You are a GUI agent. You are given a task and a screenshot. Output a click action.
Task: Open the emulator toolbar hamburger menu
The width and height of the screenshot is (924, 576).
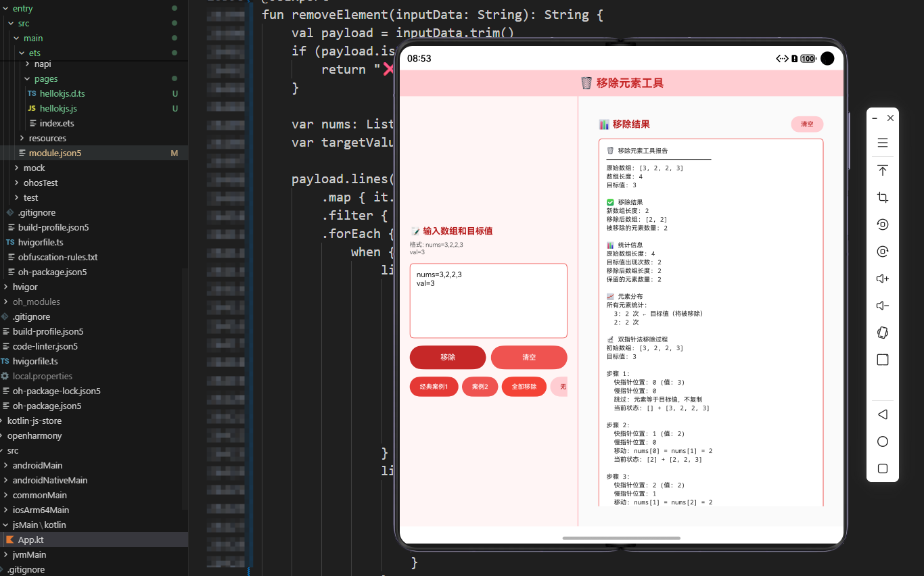(x=883, y=143)
